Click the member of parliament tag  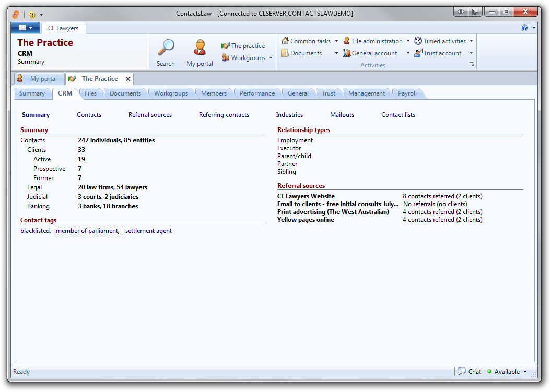88,231
